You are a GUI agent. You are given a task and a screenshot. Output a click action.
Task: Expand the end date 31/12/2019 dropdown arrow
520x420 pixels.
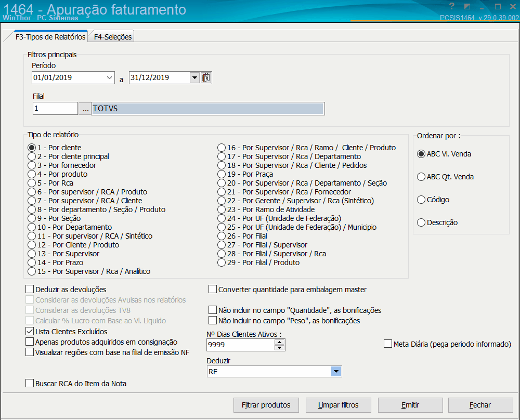(x=194, y=78)
